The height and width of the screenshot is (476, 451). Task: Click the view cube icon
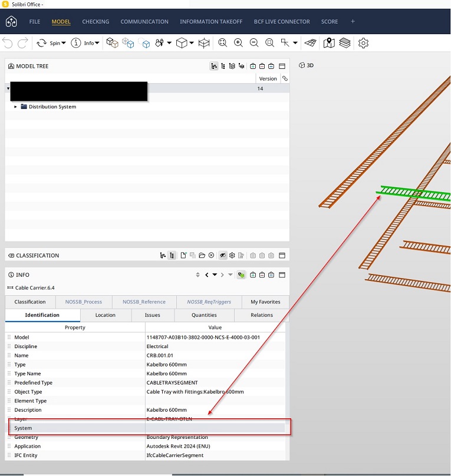point(182,43)
